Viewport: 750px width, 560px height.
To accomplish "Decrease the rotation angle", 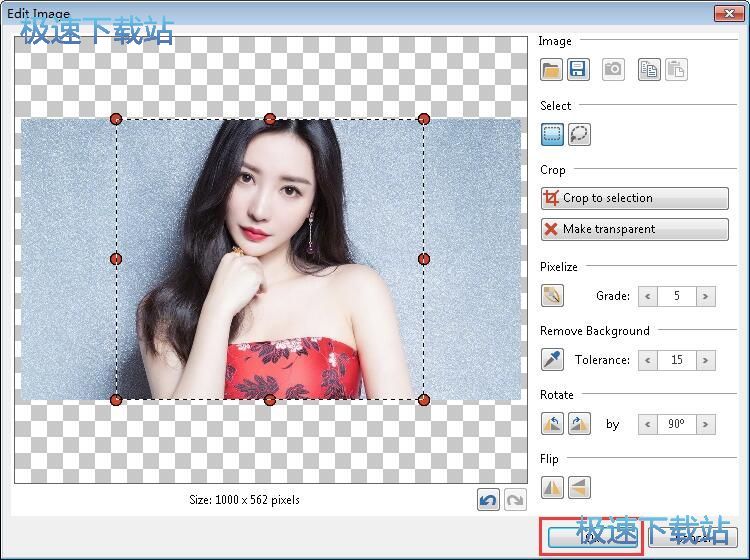I will [648, 424].
